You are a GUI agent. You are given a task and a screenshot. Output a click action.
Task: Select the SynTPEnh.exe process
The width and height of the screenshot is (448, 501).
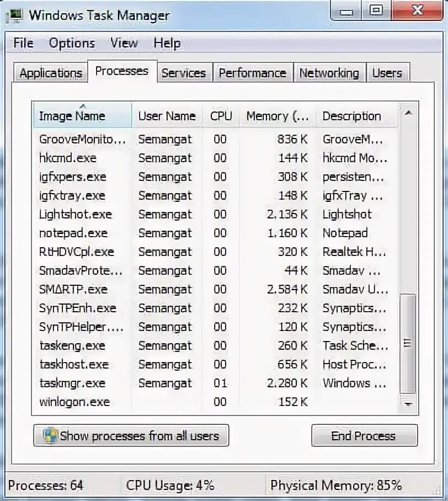tap(216, 308)
